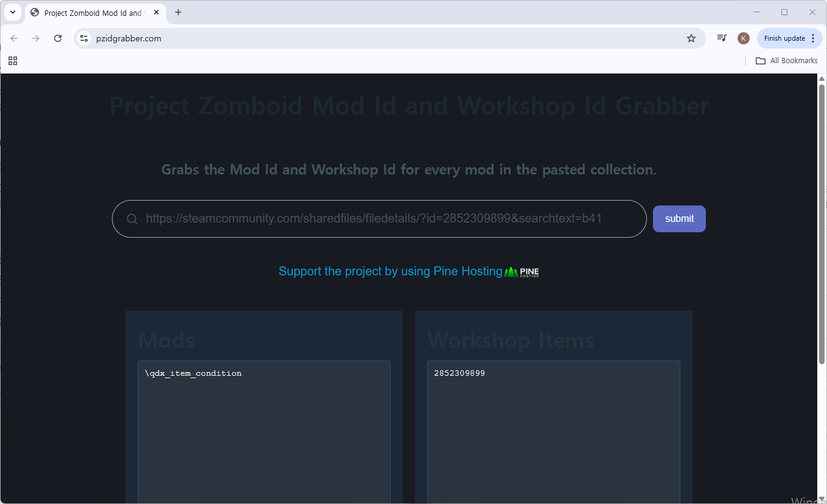Click the Workshop Items output text area

click(x=553, y=432)
